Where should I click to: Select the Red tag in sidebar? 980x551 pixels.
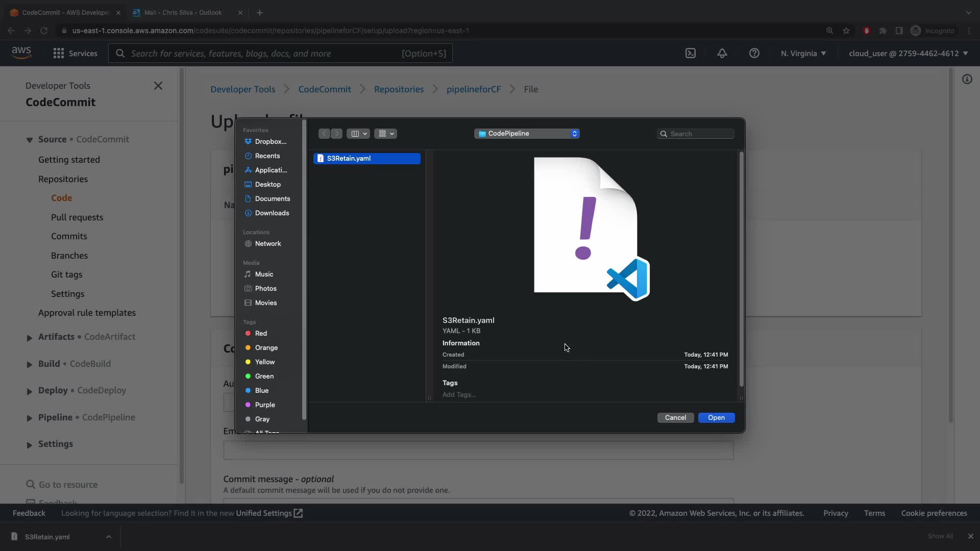coord(261,333)
